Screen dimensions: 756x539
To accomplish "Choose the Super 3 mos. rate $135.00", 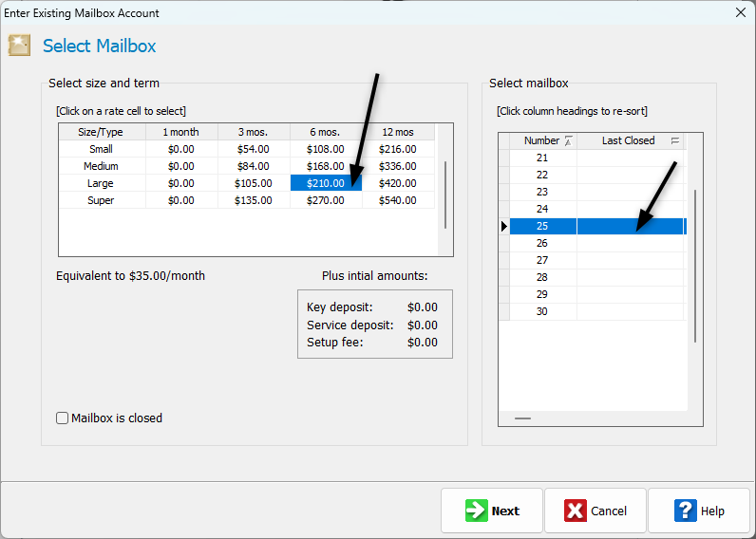I will [254, 200].
